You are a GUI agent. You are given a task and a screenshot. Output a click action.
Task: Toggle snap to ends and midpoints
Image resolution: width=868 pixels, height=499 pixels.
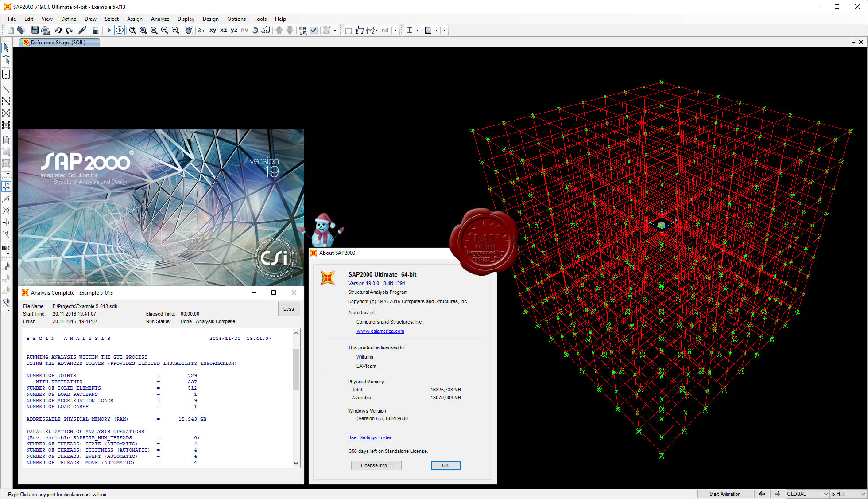coord(6,199)
